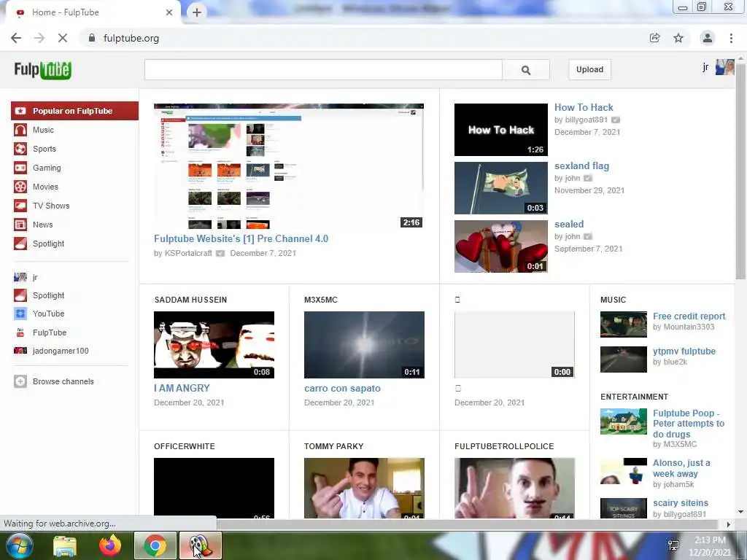
Task: Open the Alonso, just a week away link
Action: coord(681,468)
